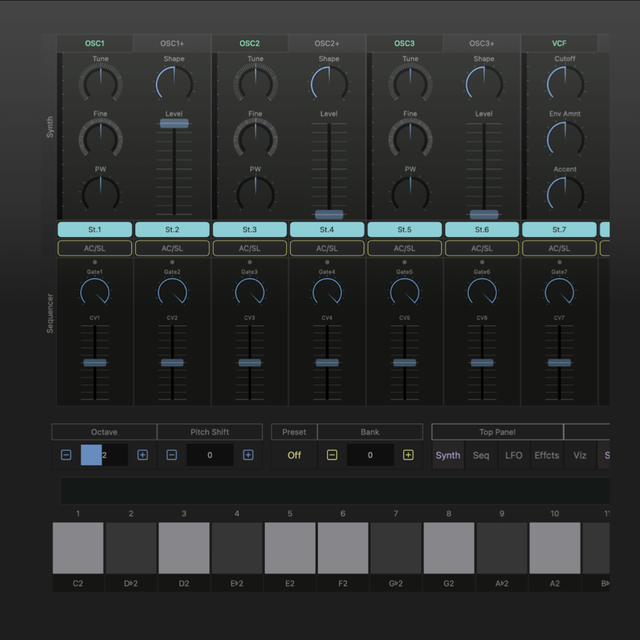640x640 pixels.
Task: Toggle step St.1 button
Action: [95, 229]
